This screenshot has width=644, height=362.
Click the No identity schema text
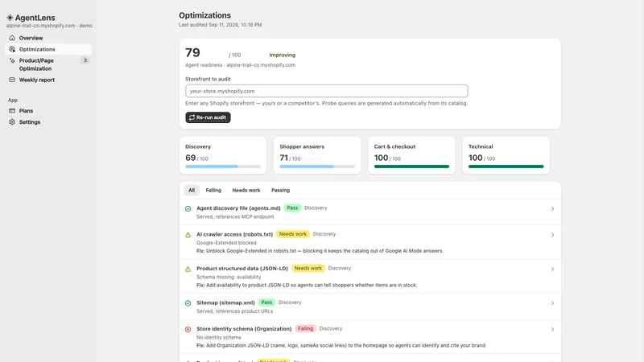218,337
